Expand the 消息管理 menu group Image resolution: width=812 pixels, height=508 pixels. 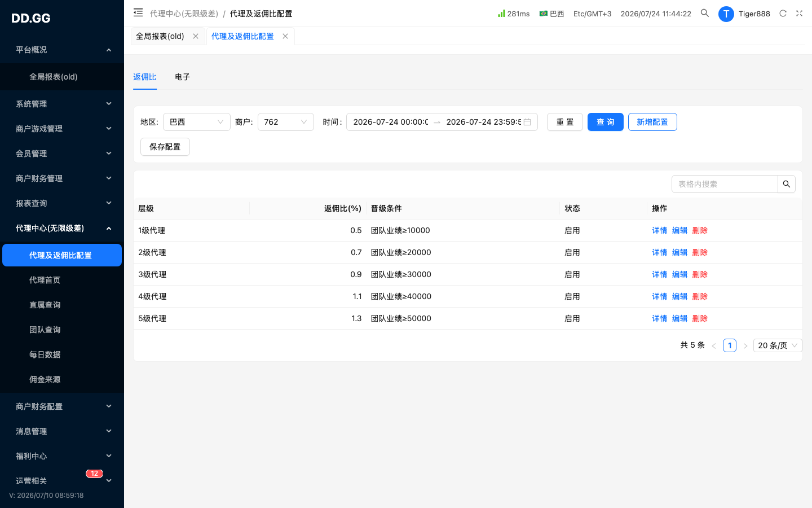coord(62,431)
